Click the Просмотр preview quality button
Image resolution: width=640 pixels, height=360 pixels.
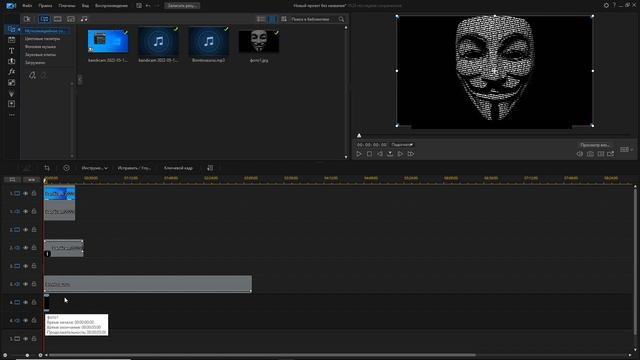click(x=595, y=145)
